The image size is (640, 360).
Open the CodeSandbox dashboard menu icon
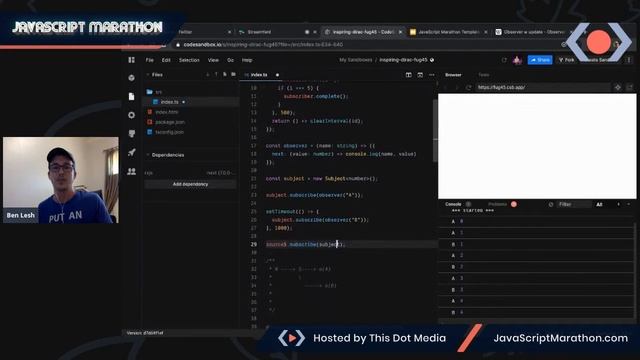[x=131, y=60]
